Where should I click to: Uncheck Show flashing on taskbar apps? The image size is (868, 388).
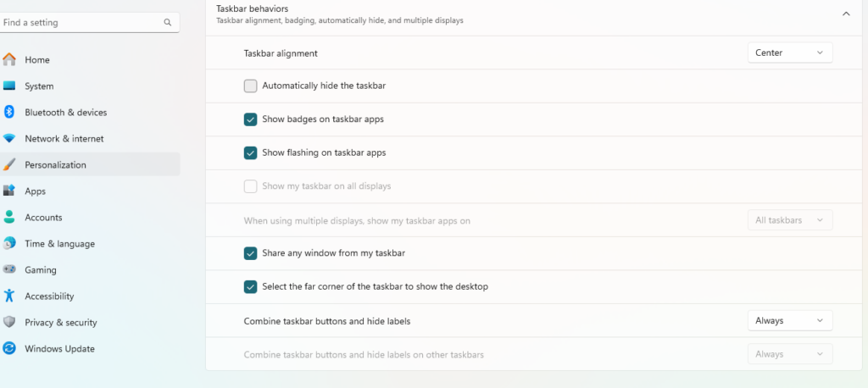(x=250, y=152)
